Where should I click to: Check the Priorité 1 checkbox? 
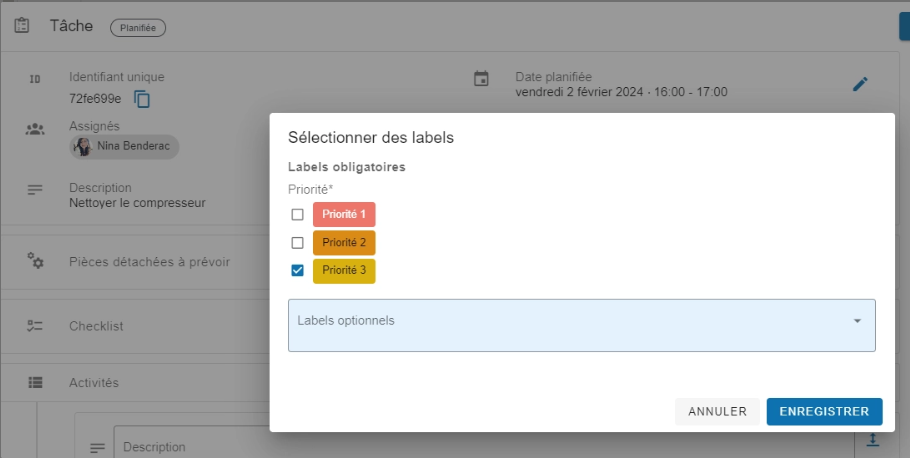click(x=297, y=214)
